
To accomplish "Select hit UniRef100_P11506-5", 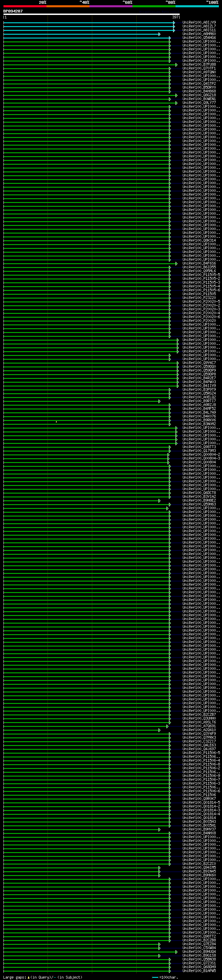I will pos(201,753).
